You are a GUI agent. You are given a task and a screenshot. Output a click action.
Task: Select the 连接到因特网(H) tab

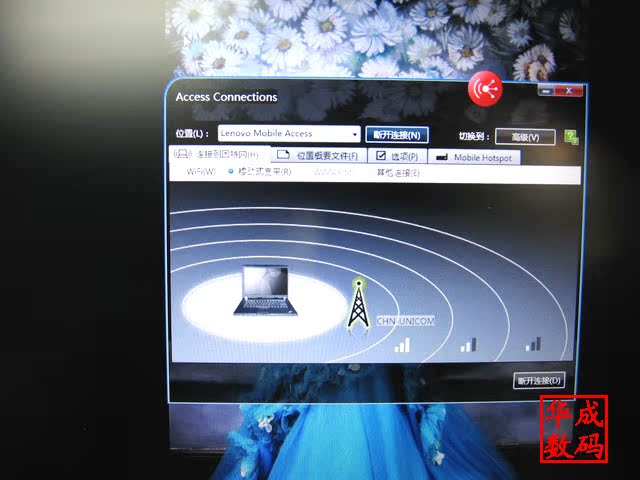click(220, 154)
